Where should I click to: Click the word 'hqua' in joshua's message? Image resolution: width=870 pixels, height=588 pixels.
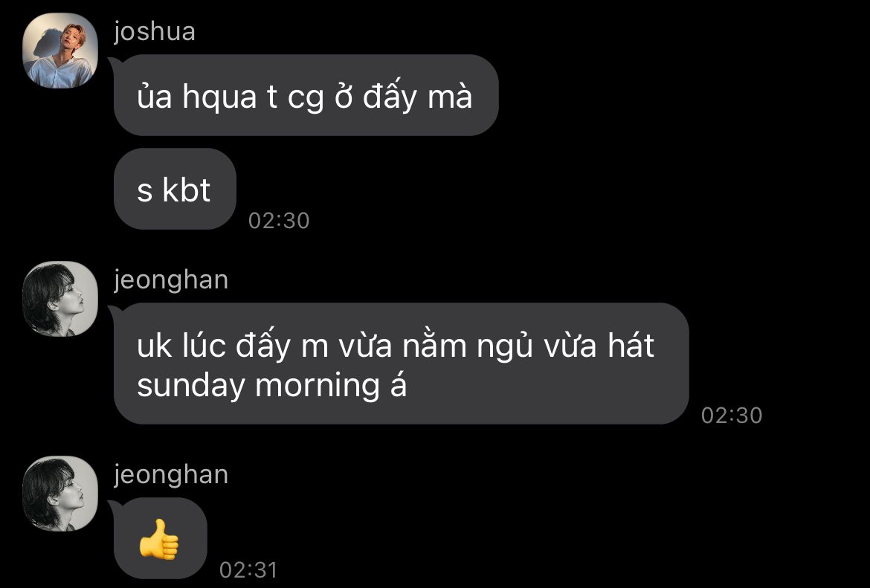pos(219,97)
